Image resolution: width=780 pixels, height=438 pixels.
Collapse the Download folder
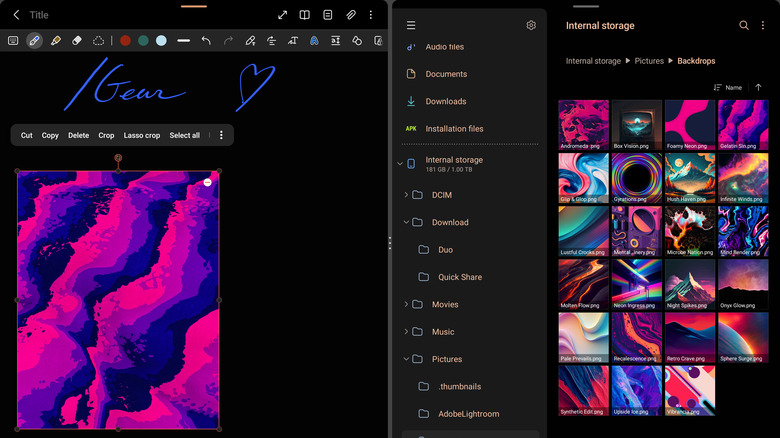[x=406, y=222]
